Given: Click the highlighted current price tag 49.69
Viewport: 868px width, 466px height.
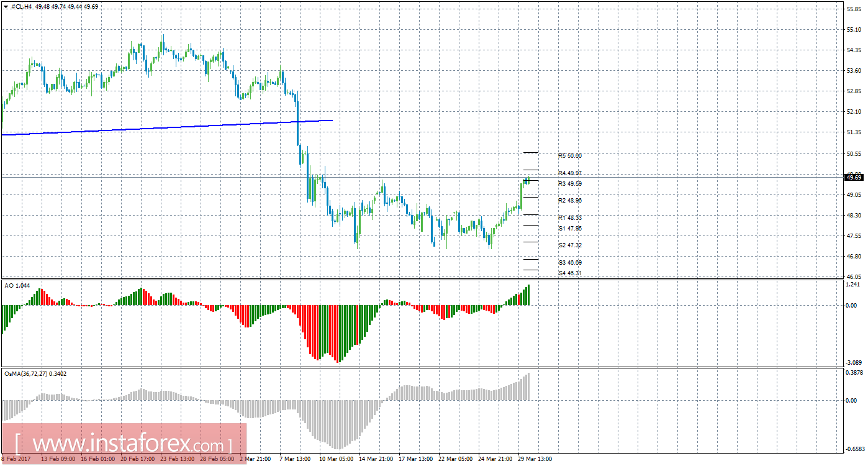Looking at the screenshot, I should (x=854, y=177).
